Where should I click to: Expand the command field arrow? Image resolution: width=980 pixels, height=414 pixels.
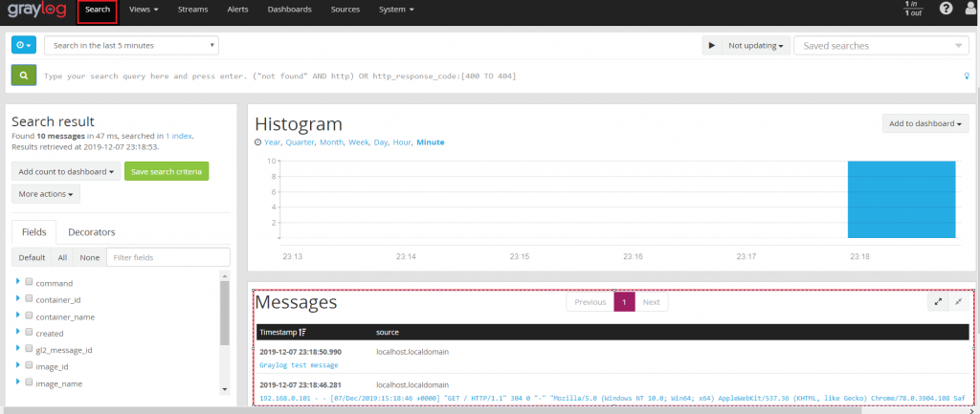coord(18,282)
